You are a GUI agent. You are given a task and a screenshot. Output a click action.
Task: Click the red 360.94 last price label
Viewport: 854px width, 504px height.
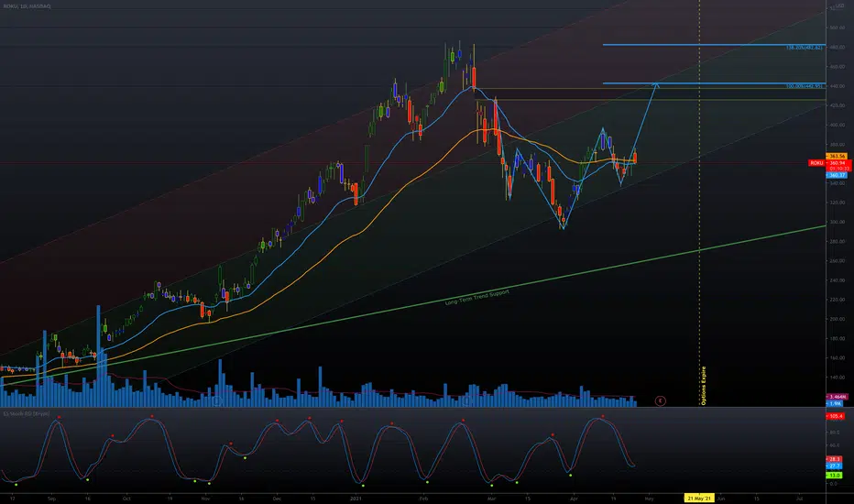click(x=838, y=163)
